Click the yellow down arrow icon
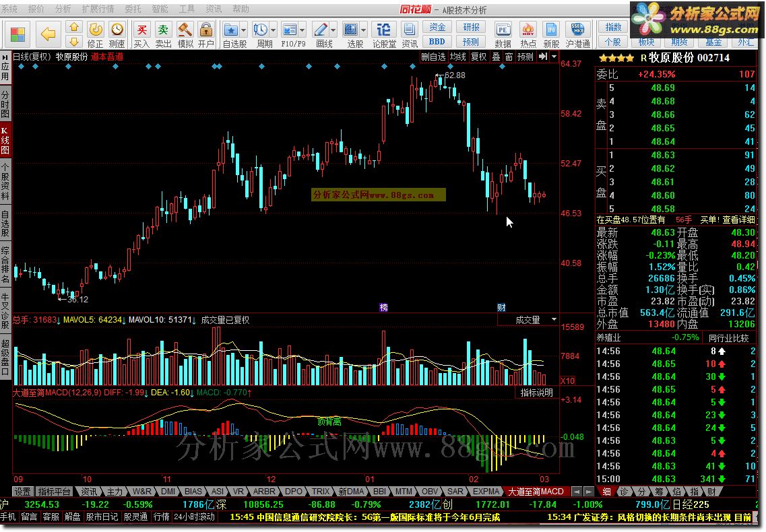Image resolution: width=766 pixels, height=532 pixels. pyautogui.click(x=73, y=41)
